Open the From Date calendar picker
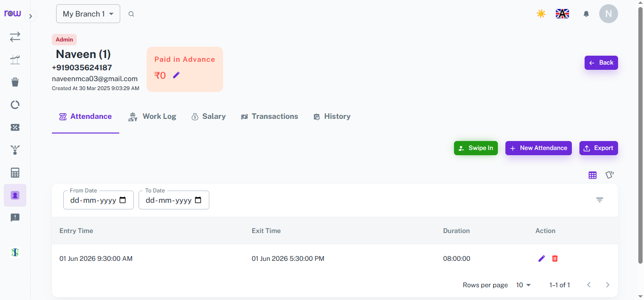Screen dimensions: 644x300 click(123, 200)
